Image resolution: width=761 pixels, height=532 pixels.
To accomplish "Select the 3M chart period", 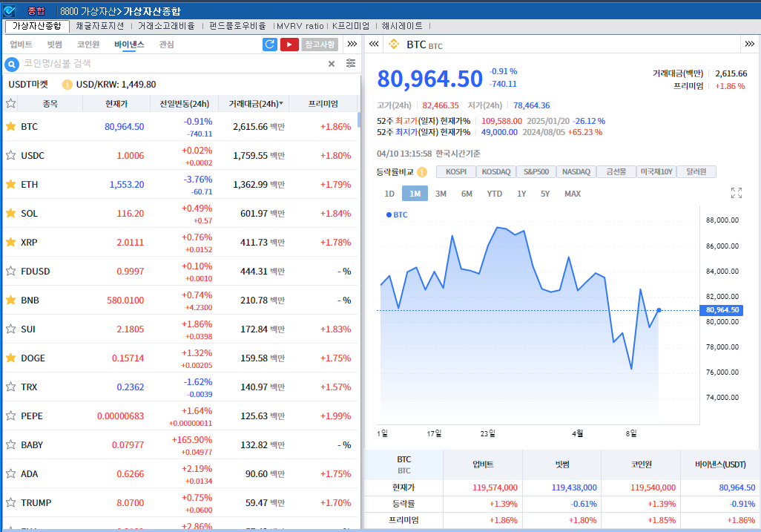I will 441,194.
